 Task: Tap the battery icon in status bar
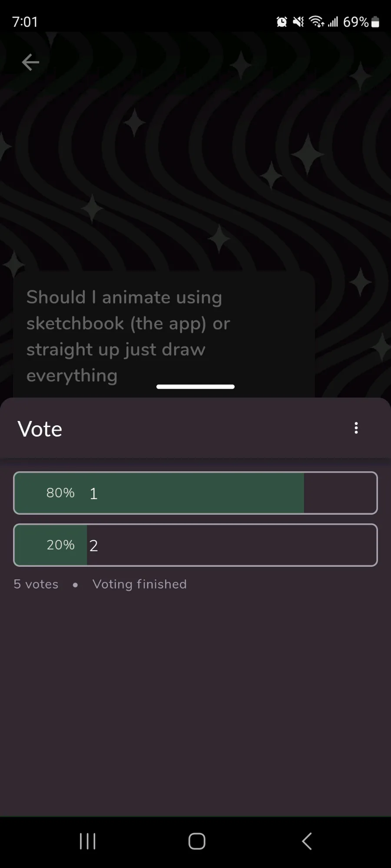pyautogui.click(x=375, y=22)
